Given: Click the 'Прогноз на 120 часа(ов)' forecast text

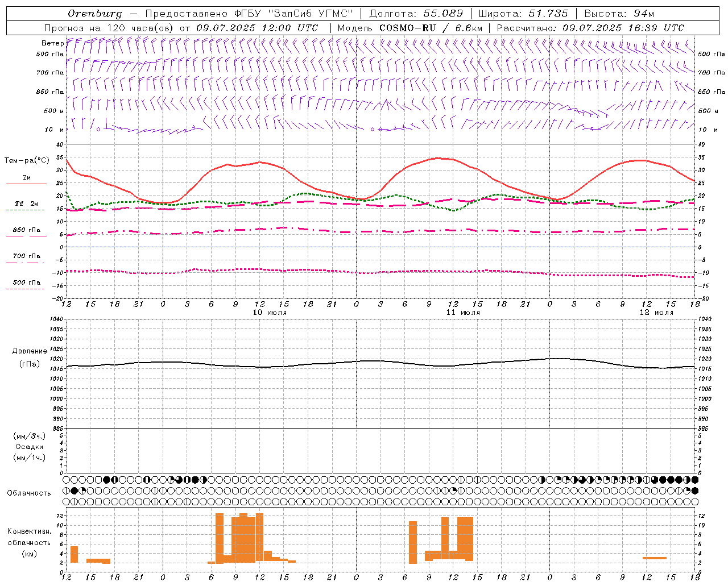Looking at the screenshot, I should (109, 28).
